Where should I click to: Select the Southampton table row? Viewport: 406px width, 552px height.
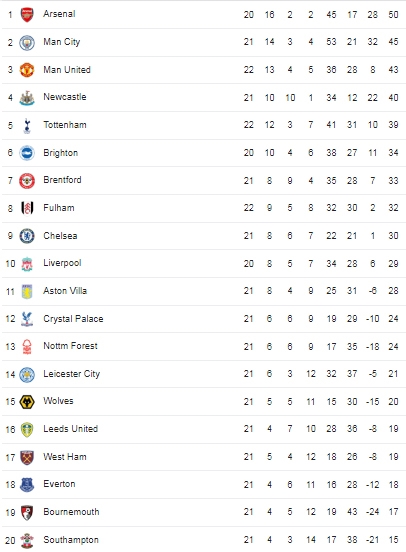[x=204, y=539]
